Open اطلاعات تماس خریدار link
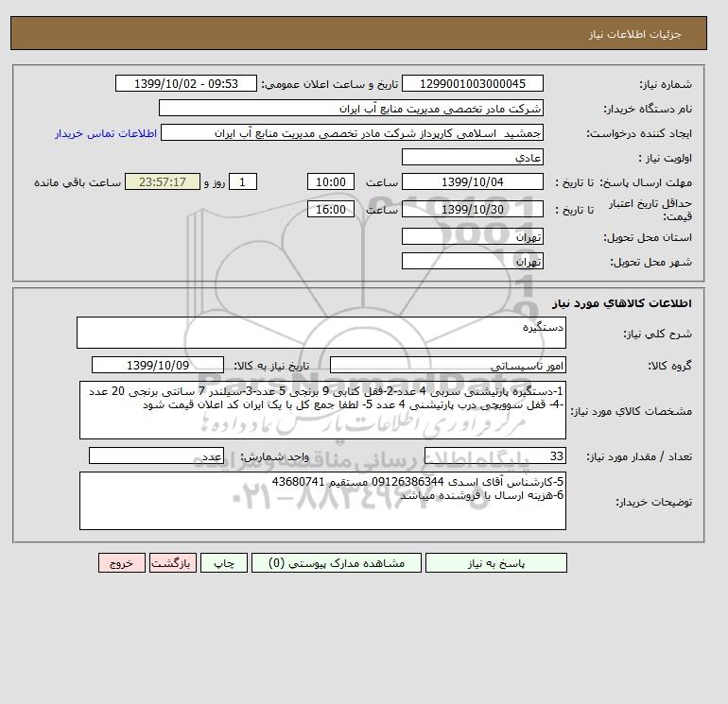 pyautogui.click(x=106, y=133)
